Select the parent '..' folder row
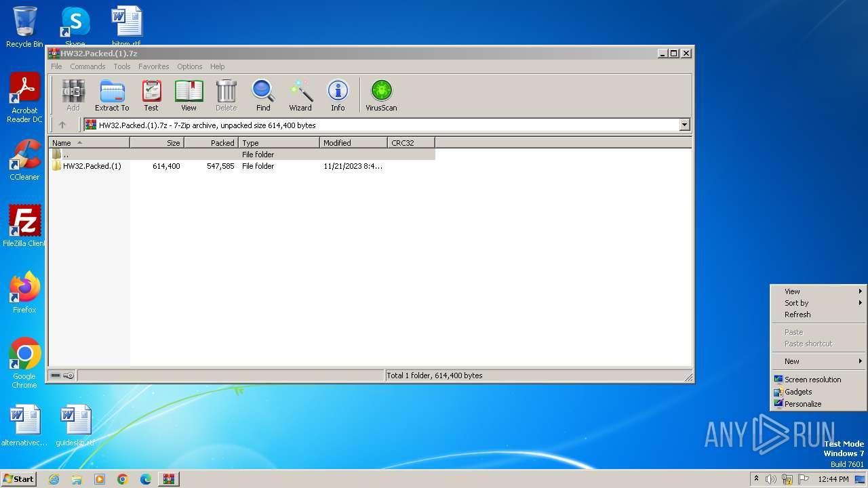Screen dimensions: 868x488 tap(241, 155)
